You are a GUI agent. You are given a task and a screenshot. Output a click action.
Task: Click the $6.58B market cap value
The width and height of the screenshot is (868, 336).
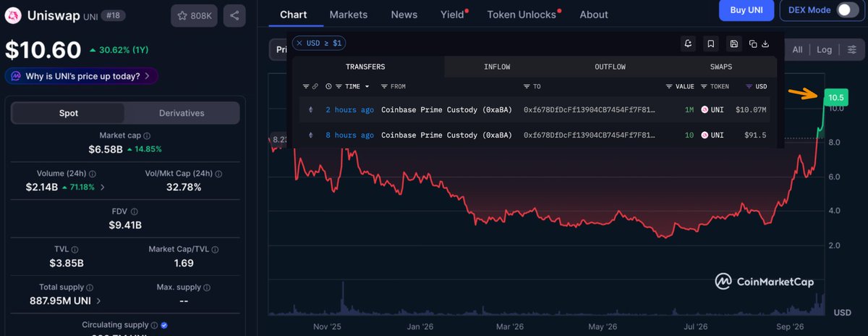point(104,149)
